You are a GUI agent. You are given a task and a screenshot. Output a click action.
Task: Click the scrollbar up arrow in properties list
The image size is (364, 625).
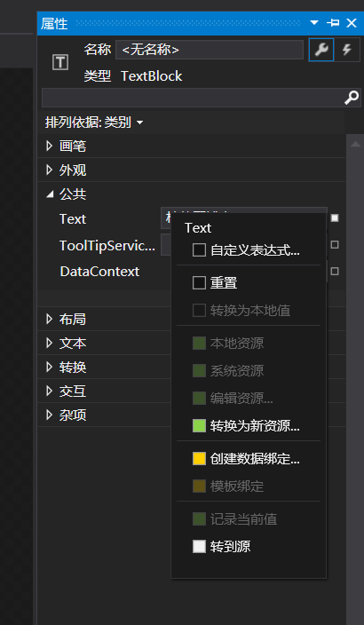coord(355,145)
